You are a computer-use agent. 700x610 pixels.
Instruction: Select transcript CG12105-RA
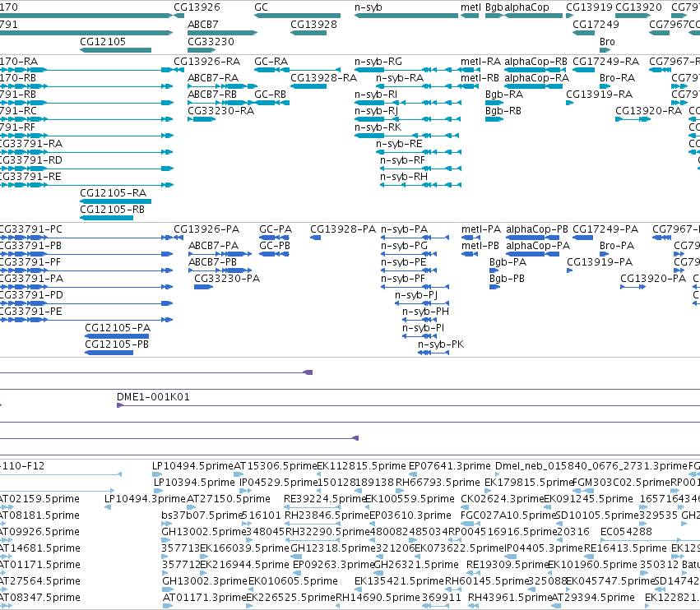[x=113, y=193]
